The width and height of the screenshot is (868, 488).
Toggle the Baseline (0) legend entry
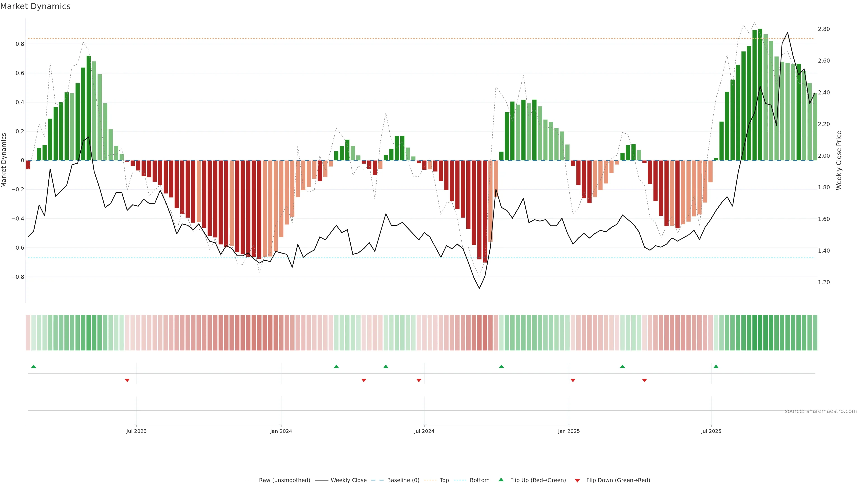click(x=403, y=480)
